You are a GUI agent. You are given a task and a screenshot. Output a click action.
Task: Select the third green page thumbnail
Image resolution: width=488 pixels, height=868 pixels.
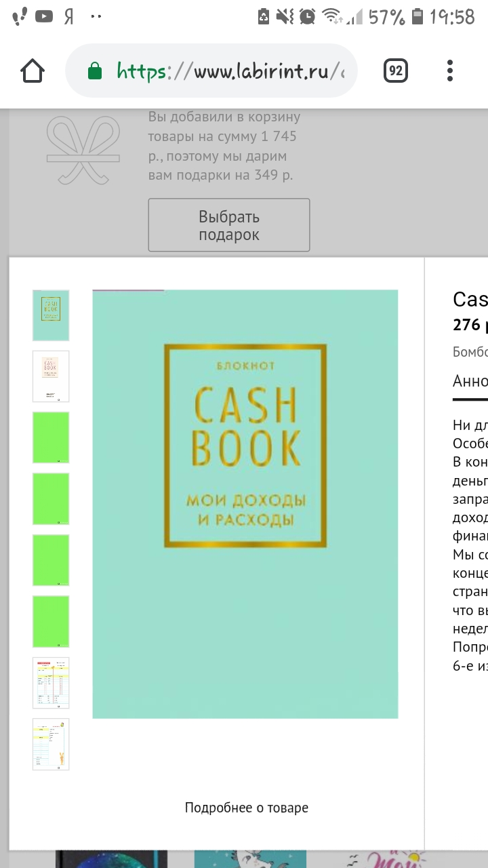pos(51,437)
